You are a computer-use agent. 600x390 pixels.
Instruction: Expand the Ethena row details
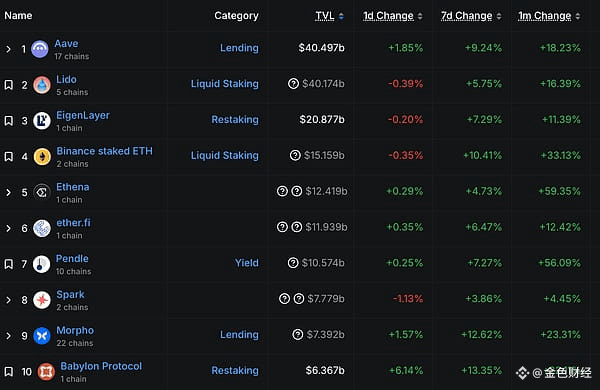click(x=8, y=193)
